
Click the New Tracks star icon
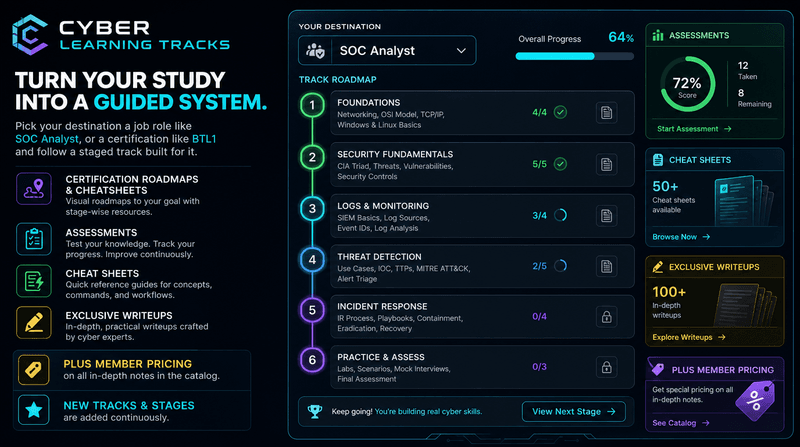click(34, 410)
